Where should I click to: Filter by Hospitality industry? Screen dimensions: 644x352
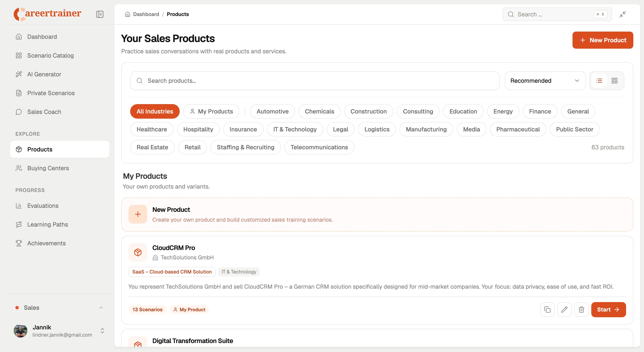coord(198,129)
